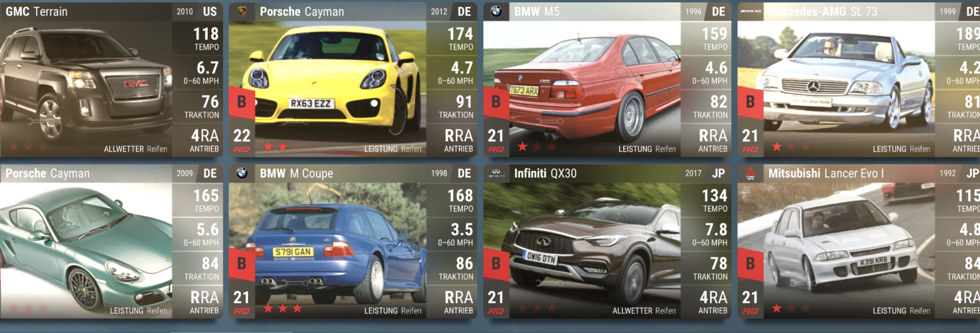Click the BMW M Coupe title text
The width and height of the screenshot is (980, 333).
click(296, 173)
